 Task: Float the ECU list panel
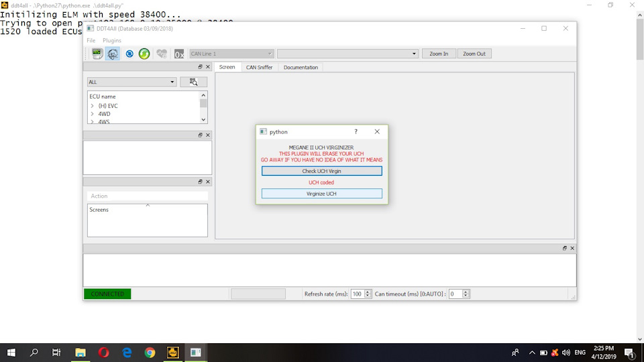201,66
